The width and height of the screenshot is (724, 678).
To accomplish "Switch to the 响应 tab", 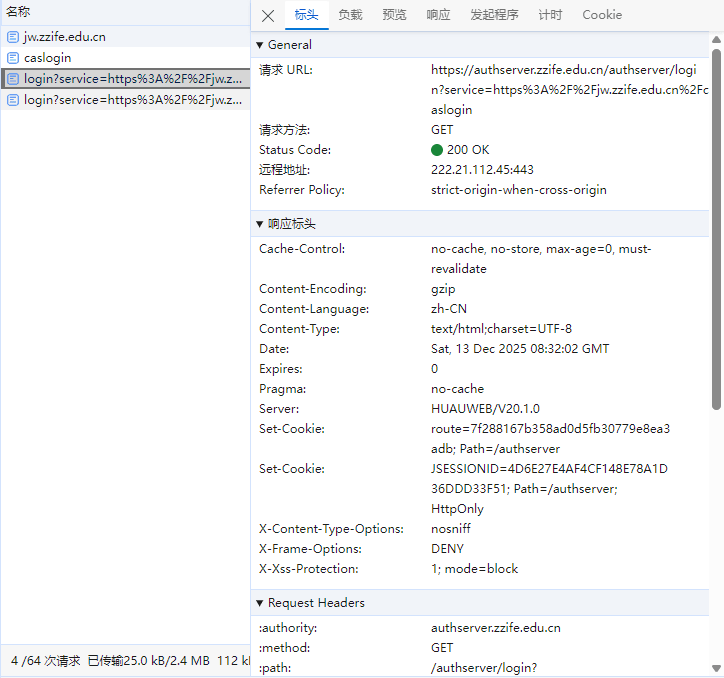I will 438,15.
